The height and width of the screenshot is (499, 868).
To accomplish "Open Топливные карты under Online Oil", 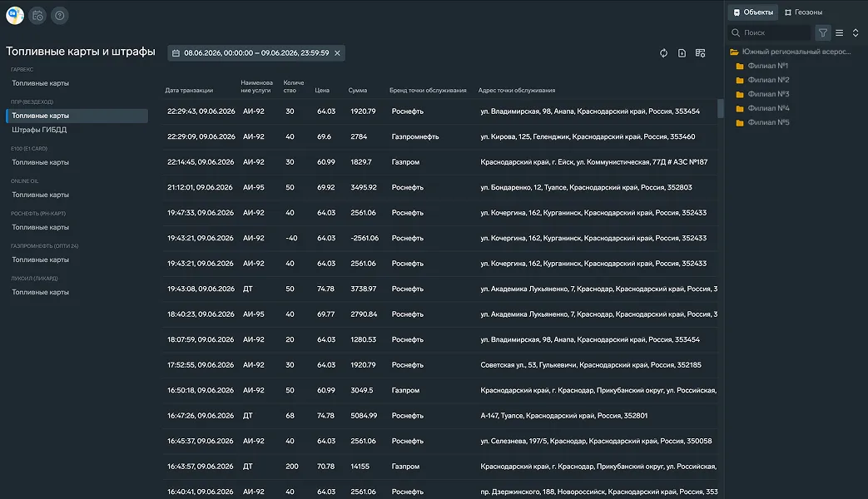I will (x=41, y=195).
